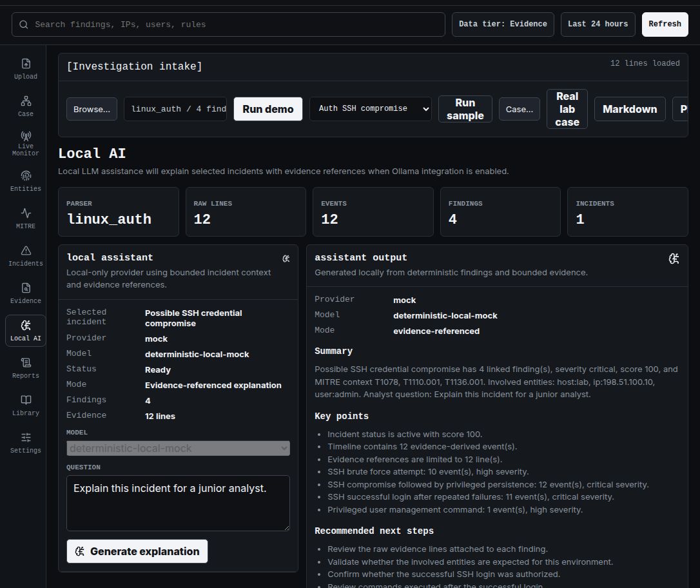This screenshot has width=700, height=588.
Task: Click the Browse... file button
Action: pos(92,109)
